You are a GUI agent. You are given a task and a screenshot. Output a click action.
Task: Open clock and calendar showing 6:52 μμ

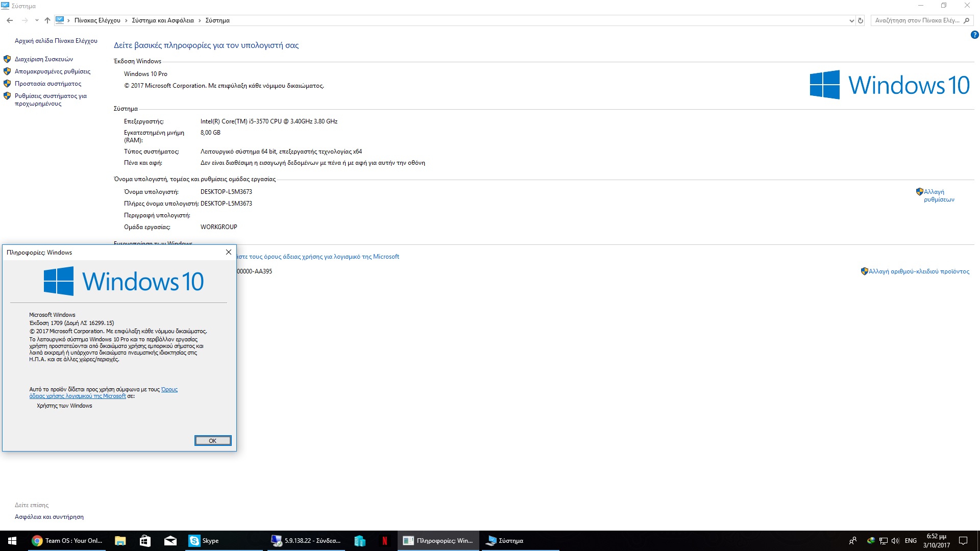pos(937,541)
